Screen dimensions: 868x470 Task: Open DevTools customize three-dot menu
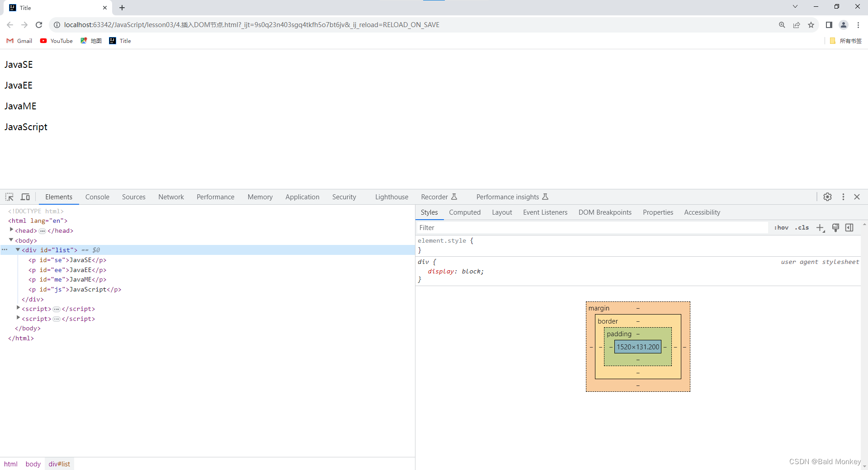click(843, 197)
